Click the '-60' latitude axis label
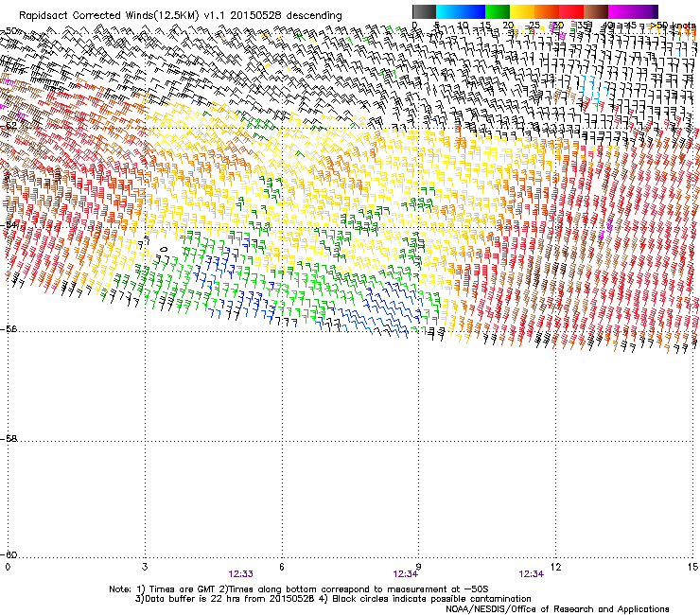Image resolution: width=700 pixels, height=615 pixels. pos(9,555)
